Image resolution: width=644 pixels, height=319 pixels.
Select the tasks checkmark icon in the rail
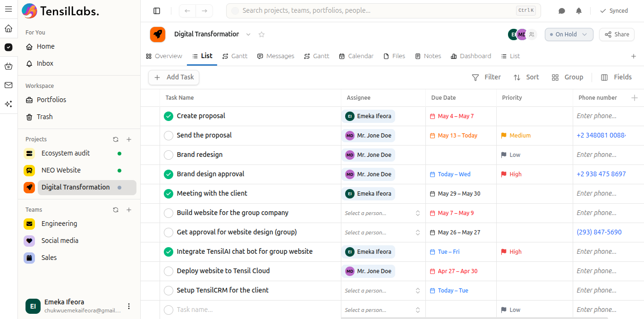[8, 47]
